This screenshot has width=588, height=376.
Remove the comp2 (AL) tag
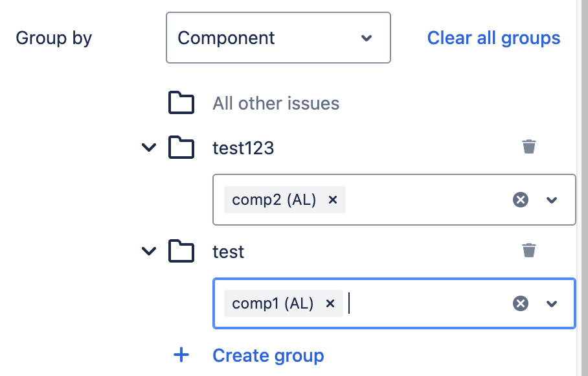(x=333, y=200)
